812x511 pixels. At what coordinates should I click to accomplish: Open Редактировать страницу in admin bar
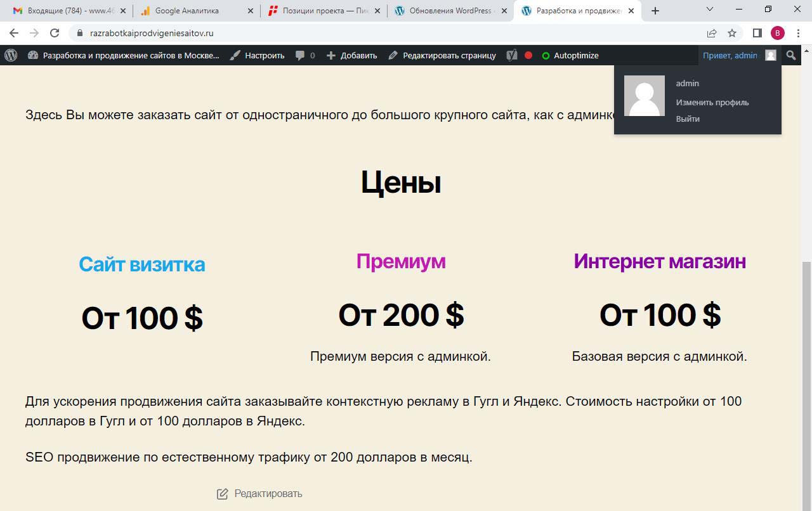442,55
